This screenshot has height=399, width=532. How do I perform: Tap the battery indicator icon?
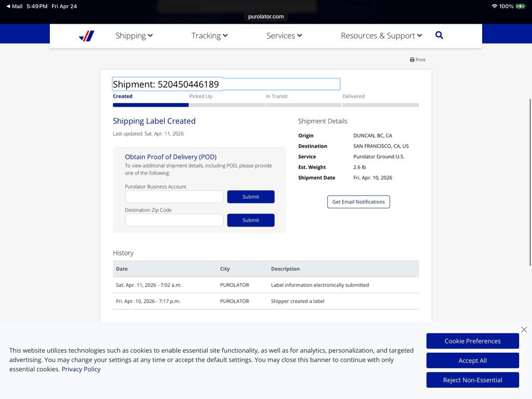[x=520, y=6]
